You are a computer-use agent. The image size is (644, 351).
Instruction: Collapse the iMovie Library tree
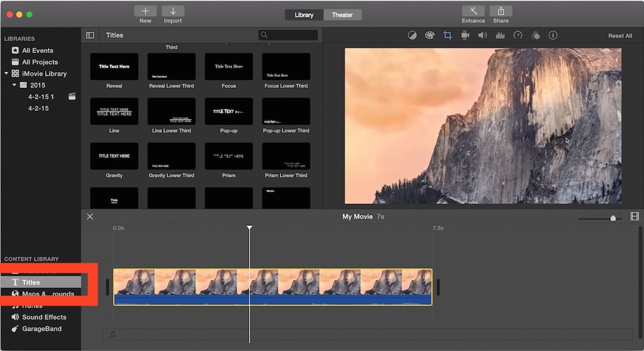[x=7, y=73]
